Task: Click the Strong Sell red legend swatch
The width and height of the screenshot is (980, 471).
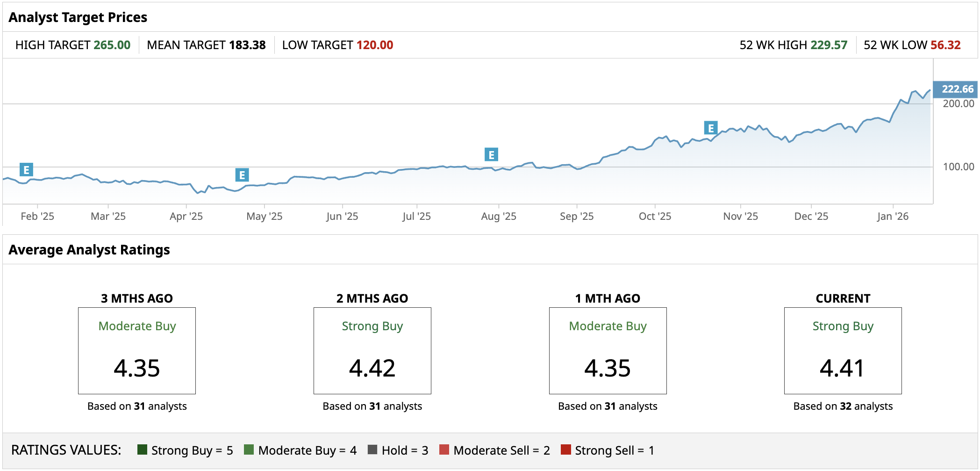Action: point(566,450)
